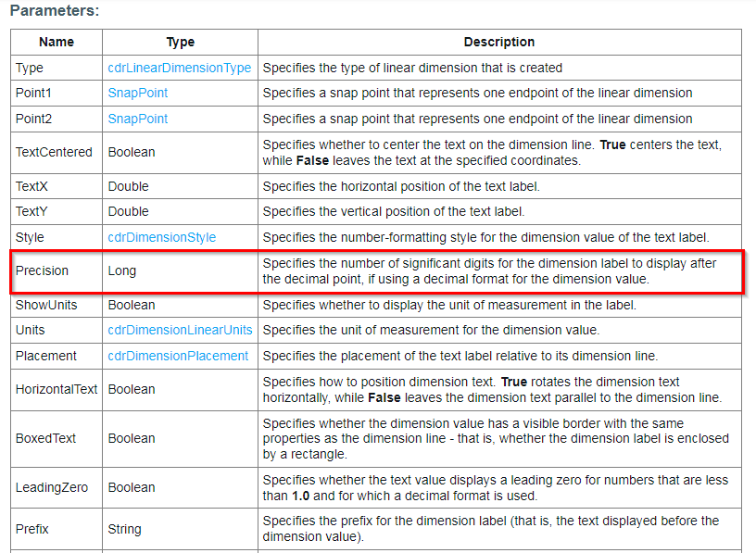756x553 pixels.
Task: Click the Name column header
Action: (57, 42)
